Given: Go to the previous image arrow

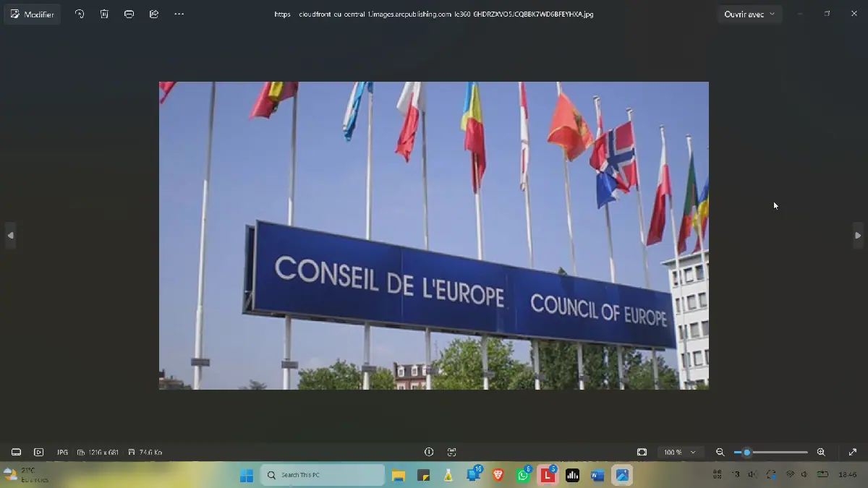Looking at the screenshot, I should pyautogui.click(x=10, y=236).
